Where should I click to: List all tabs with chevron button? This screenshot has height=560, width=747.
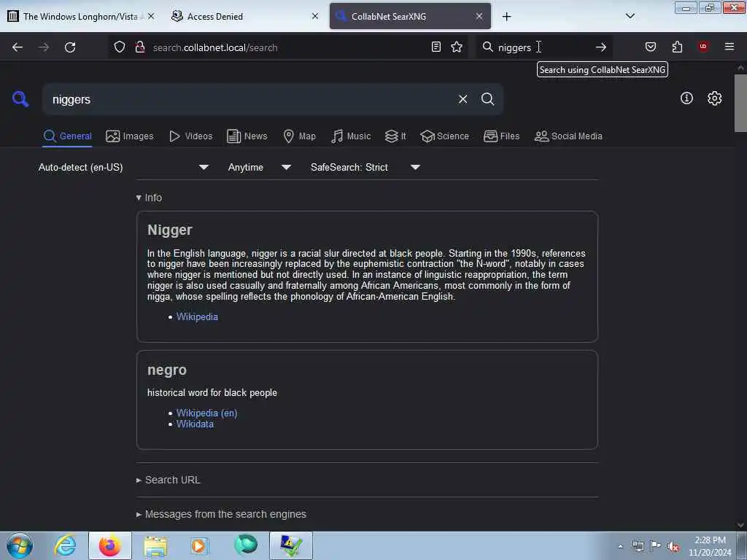(630, 16)
